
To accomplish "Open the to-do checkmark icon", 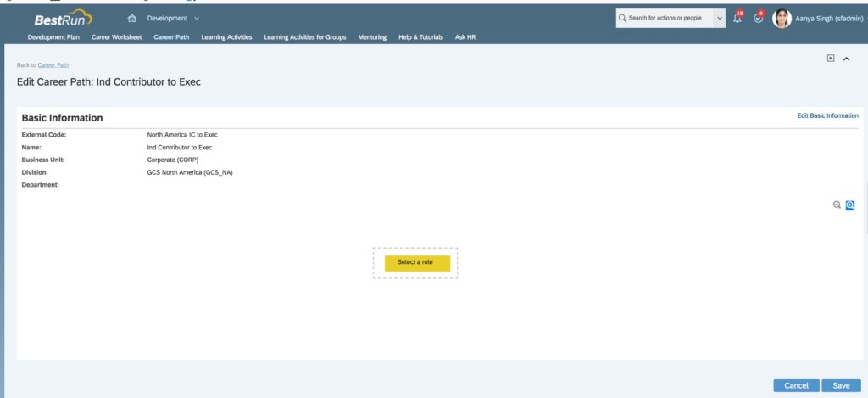I will (758, 18).
